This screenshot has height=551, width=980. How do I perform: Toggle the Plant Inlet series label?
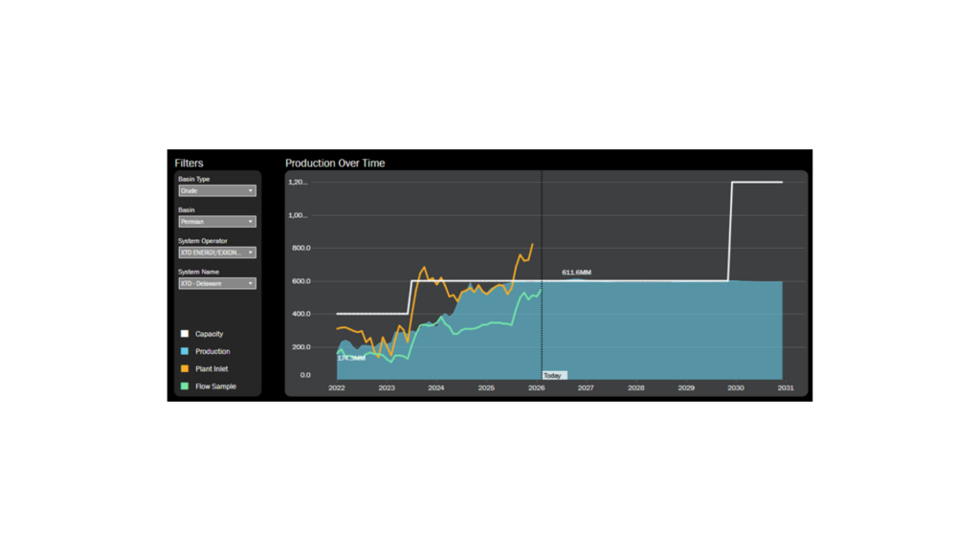coord(212,368)
